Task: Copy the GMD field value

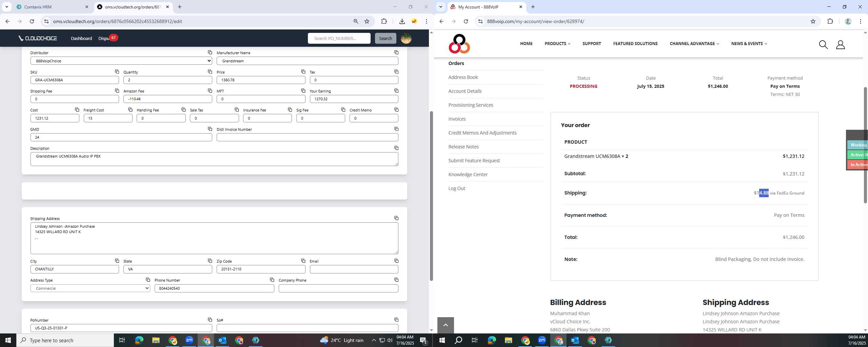Action: (210, 129)
